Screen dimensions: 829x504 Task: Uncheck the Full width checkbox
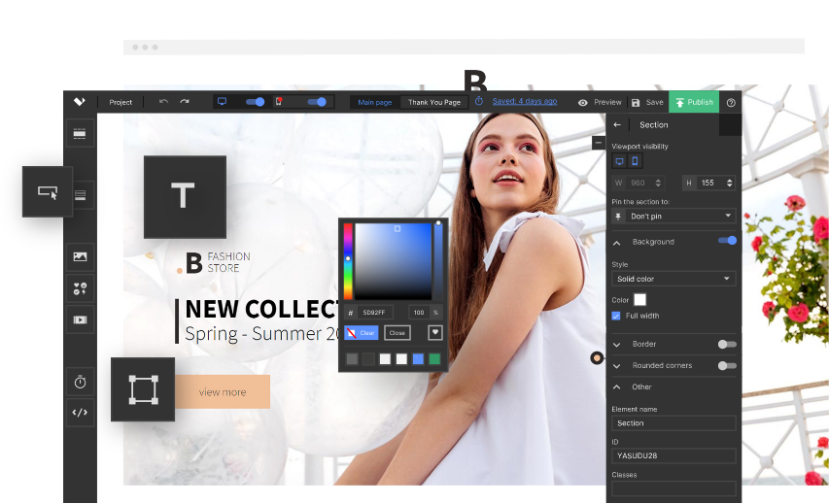coord(616,316)
